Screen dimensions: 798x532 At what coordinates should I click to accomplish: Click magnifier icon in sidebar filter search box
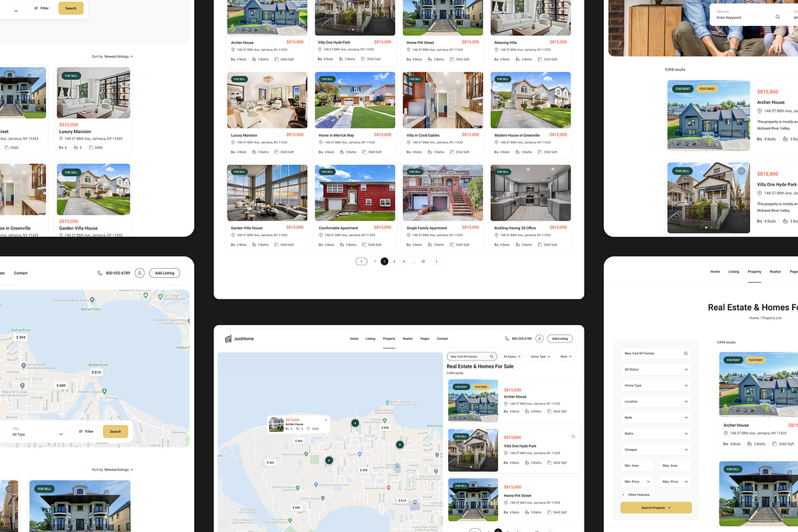pyautogui.click(x=686, y=353)
